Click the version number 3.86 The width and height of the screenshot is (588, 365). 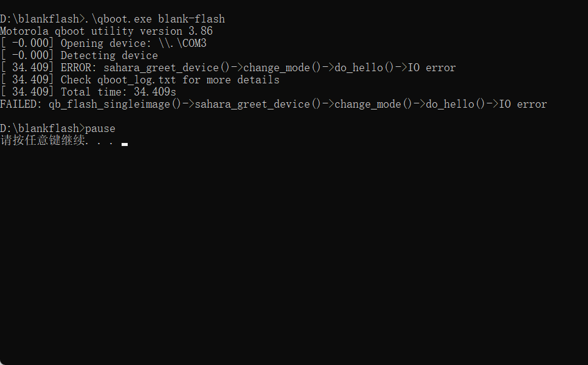(200, 31)
